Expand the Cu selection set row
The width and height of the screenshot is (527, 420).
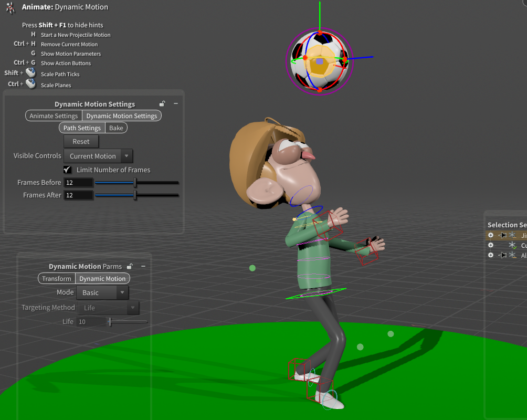pos(491,245)
